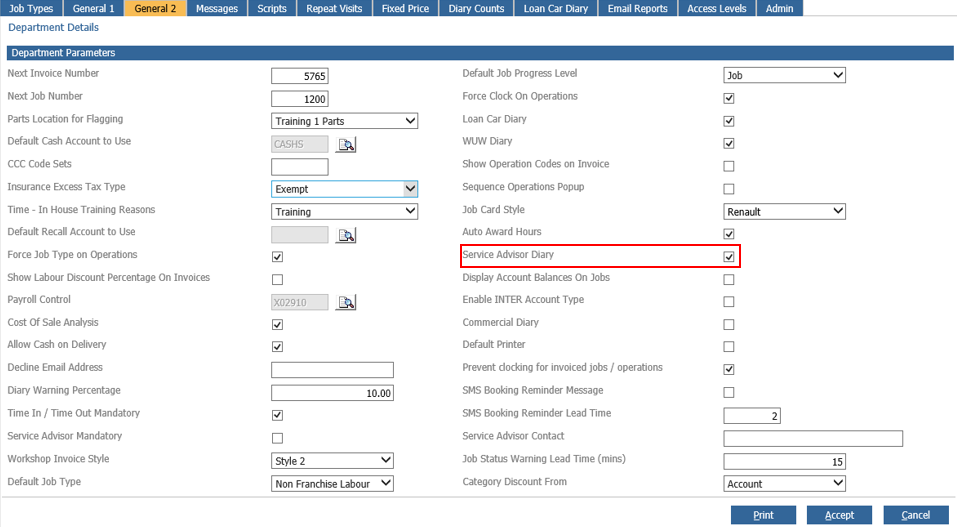Edit Job Status Warning Lead Time field
The image size is (957, 527).
(x=784, y=461)
